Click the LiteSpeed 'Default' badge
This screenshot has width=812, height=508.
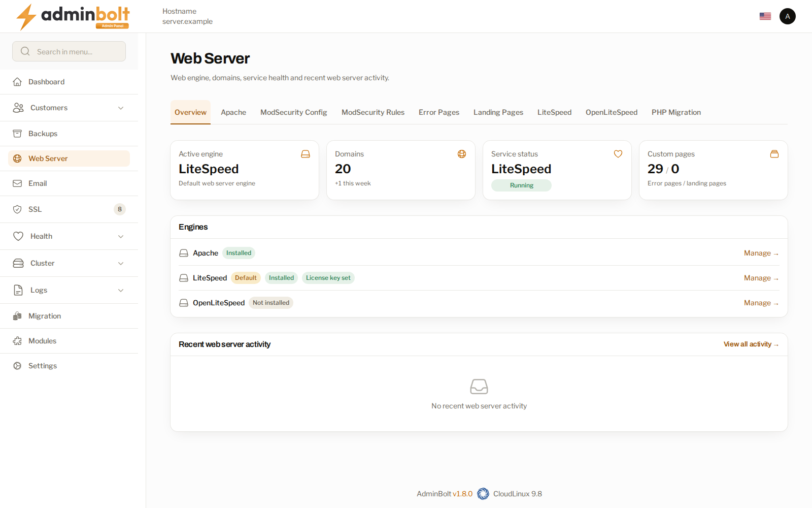coord(246,278)
